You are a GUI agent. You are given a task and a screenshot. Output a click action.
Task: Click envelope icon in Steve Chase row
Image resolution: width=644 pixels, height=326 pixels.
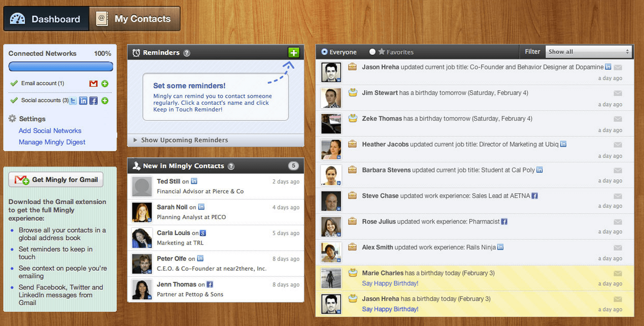618,196
